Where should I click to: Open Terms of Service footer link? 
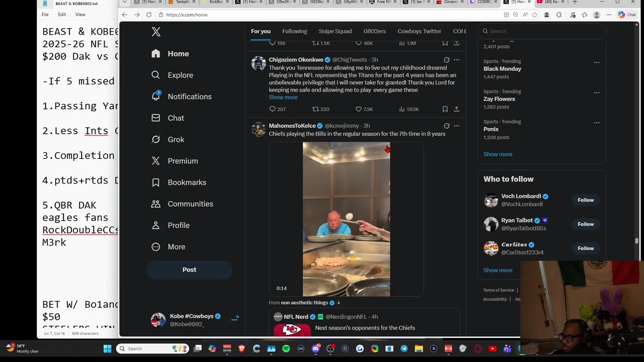(499, 290)
